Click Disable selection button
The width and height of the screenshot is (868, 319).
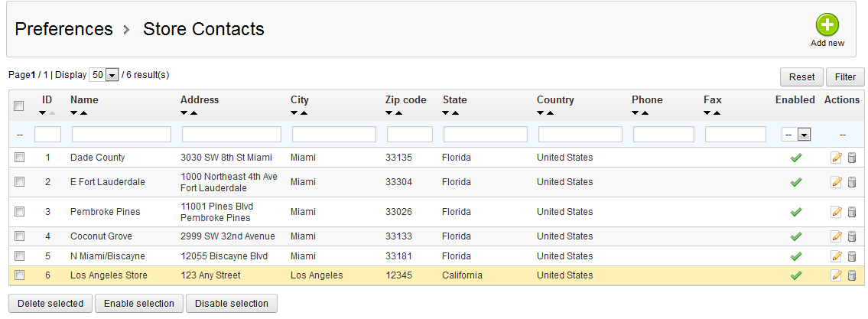232,304
